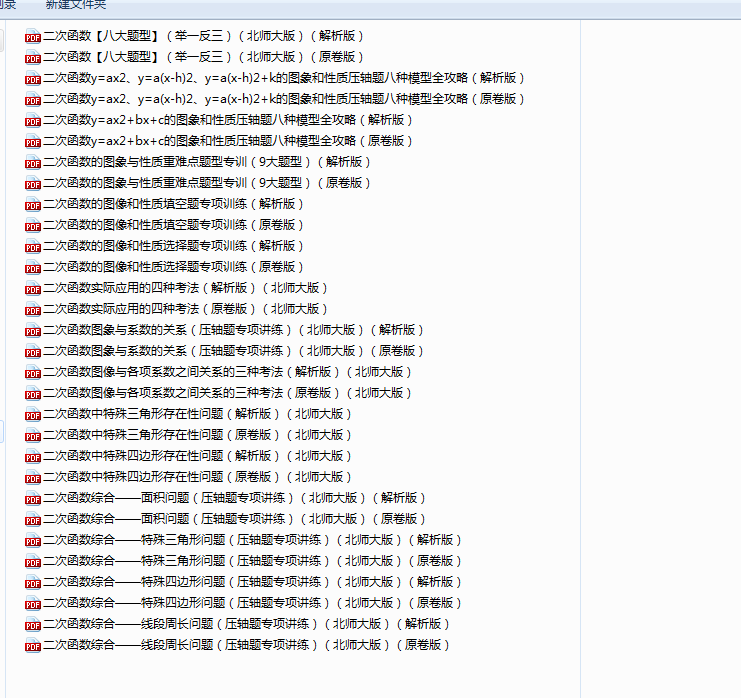Click PDF icon of y=ax2、y=a(x-h)2 全攻略 解析版

pos(33,78)
